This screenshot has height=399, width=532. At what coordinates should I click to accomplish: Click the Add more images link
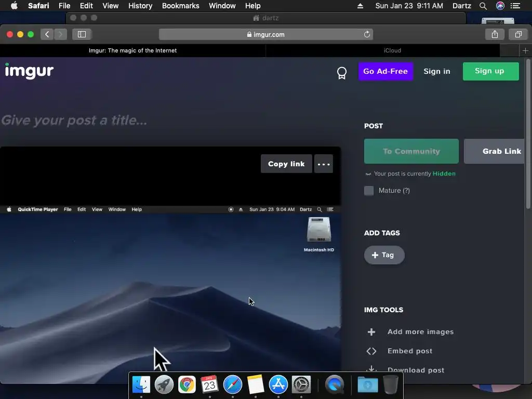coord(420,332)
